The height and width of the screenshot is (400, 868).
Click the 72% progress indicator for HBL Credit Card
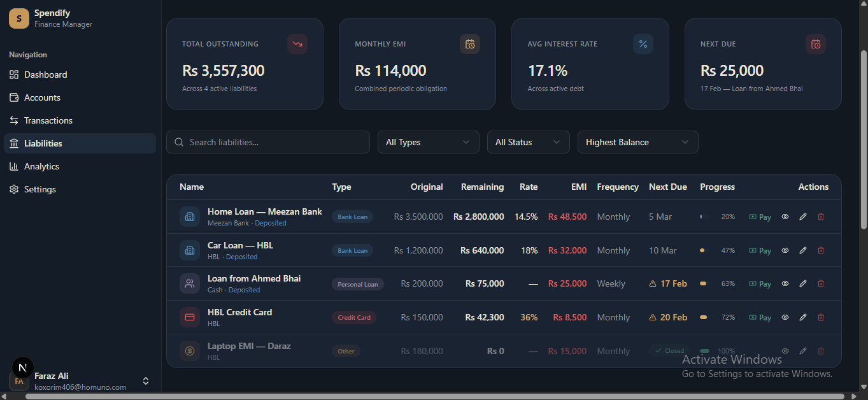click(x=728, y=317)
